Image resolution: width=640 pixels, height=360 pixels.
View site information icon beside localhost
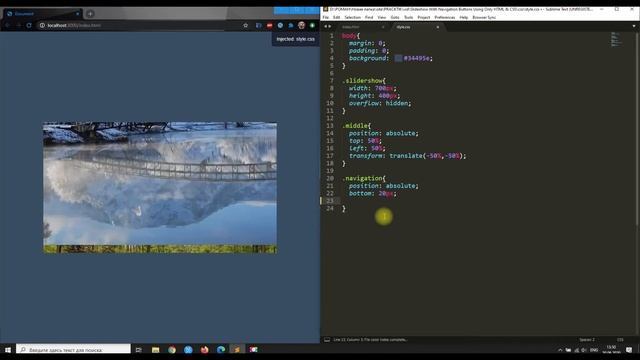click(42, 25)
